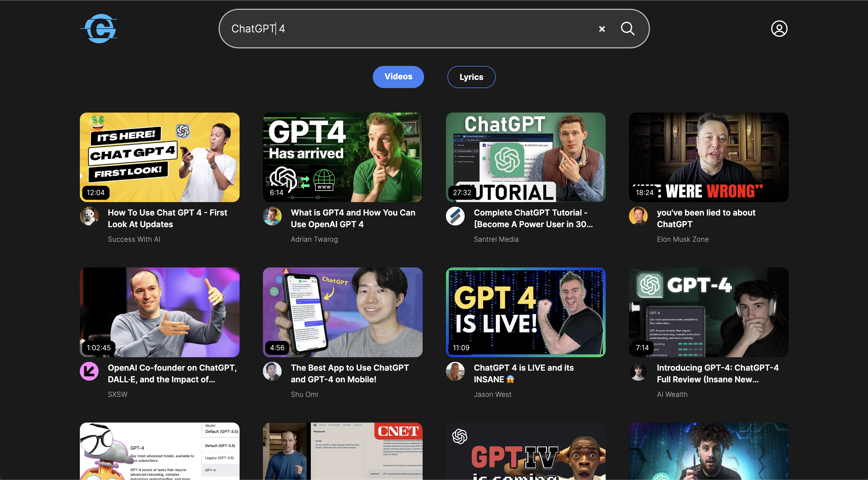Clear the search field with the X icon

pos(602,29)
